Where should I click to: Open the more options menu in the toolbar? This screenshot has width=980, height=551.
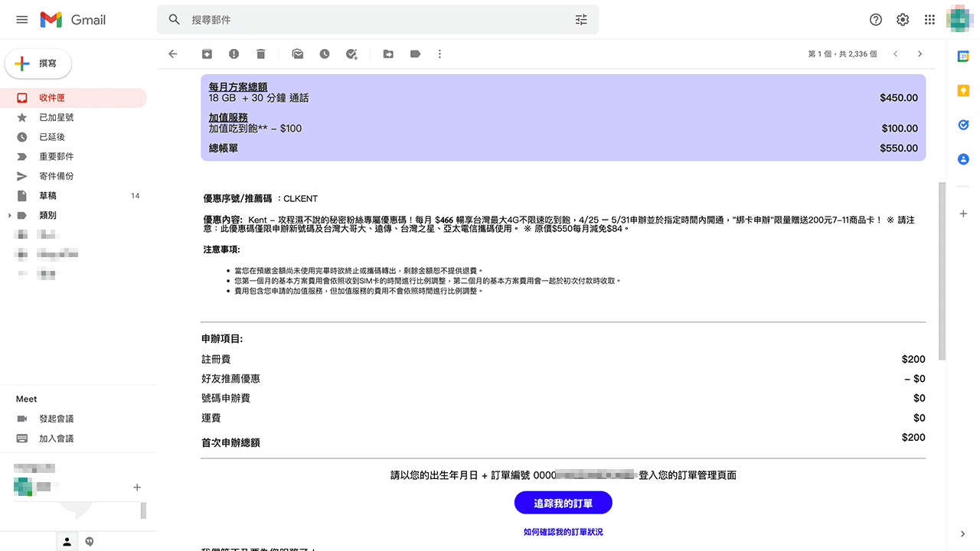[439, 54]
